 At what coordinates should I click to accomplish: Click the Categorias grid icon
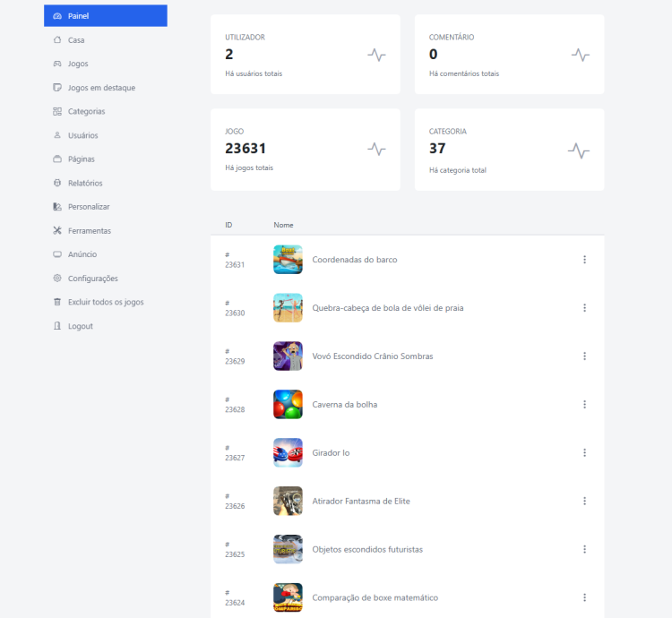57,111
